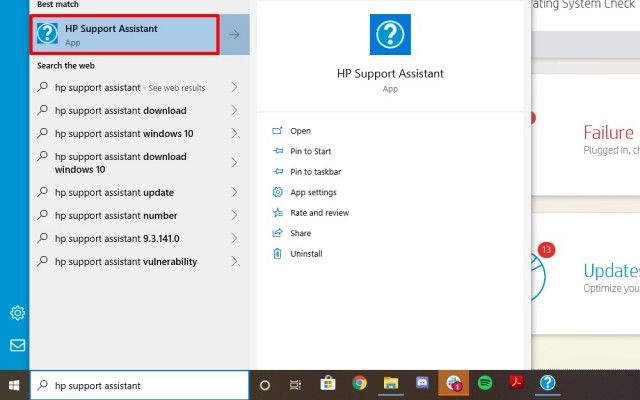640x400 pixels.
Task: Select Open in the app actions
Action: 300,131
